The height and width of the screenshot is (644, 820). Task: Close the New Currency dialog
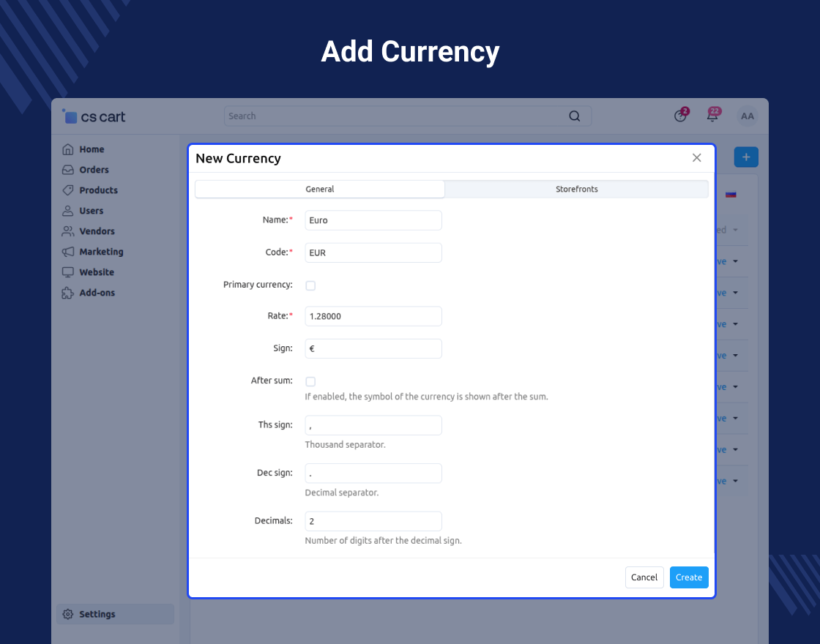(x=697, y=158)
